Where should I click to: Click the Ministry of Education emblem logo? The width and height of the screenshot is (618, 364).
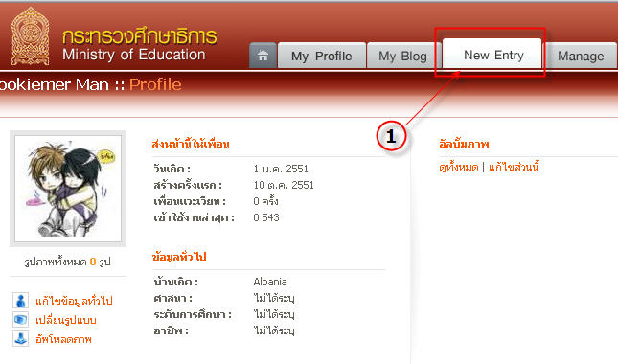(x=31, y=36)
